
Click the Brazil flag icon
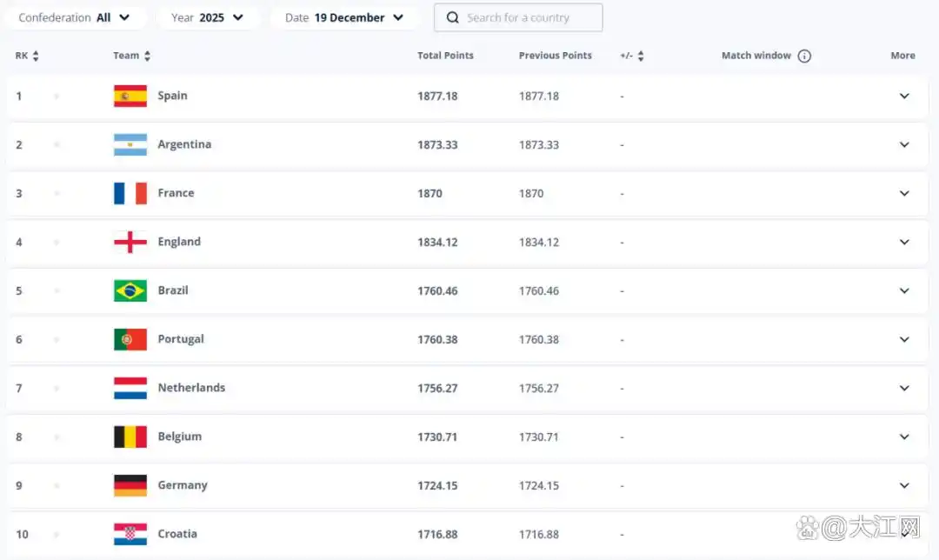tap(130, 290)
